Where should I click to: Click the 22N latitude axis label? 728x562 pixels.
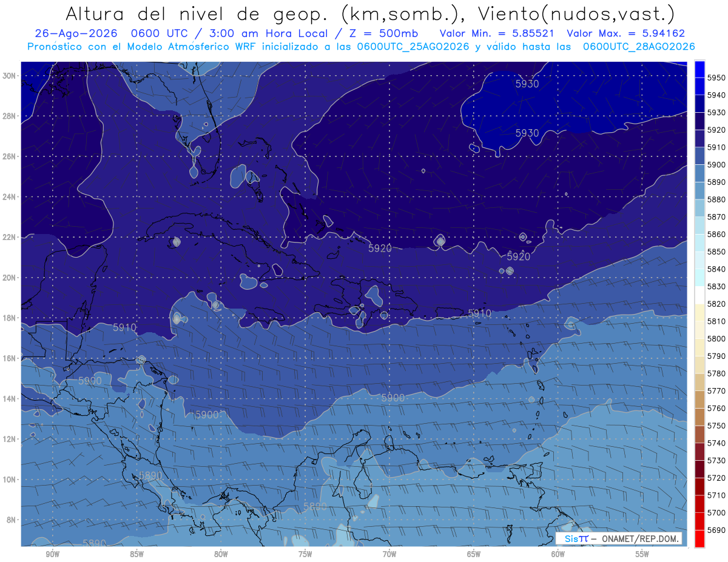tap(9, 237)
